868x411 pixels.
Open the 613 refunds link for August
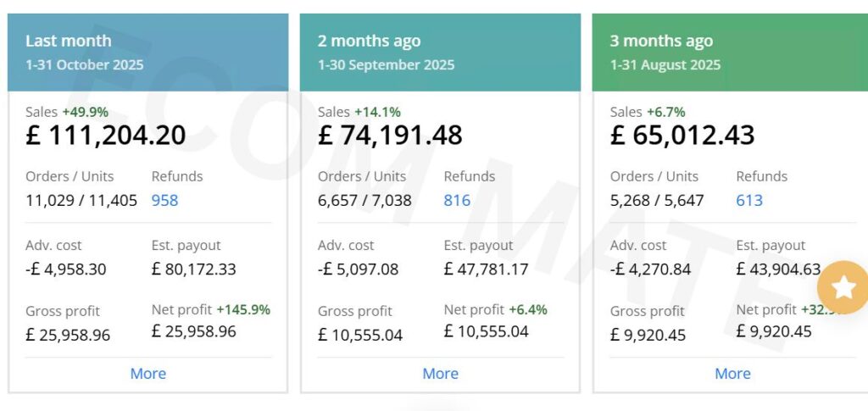pos(749,201)
